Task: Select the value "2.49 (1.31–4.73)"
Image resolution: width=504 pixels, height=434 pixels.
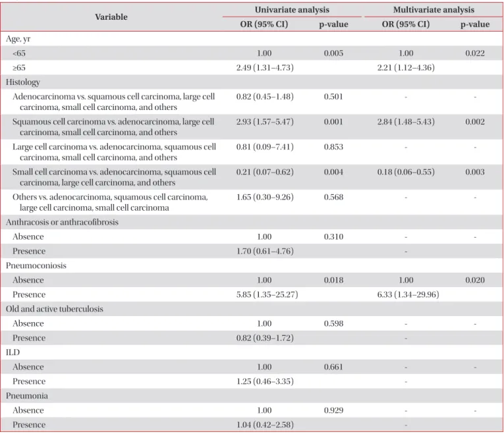Action: click(x=265, y=68)
